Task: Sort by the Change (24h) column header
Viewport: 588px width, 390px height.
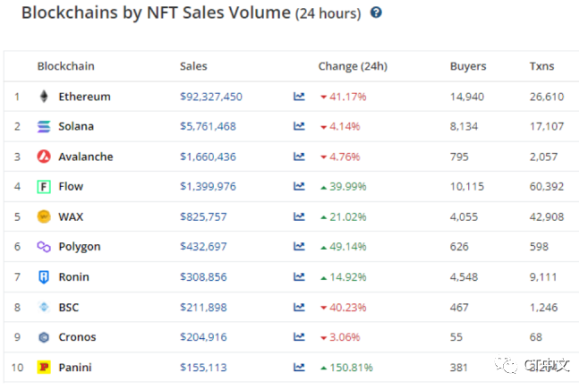Action: (353, 66)
